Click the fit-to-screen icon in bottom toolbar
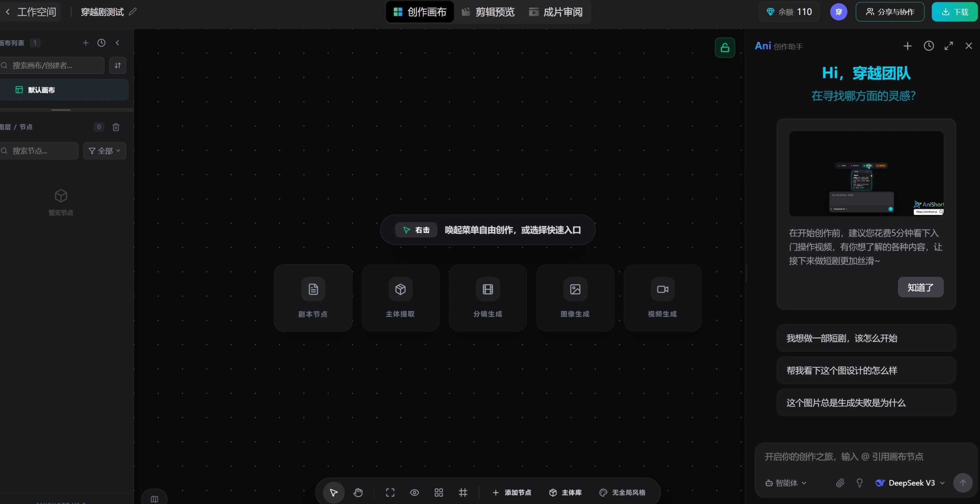 click(390, 492)
